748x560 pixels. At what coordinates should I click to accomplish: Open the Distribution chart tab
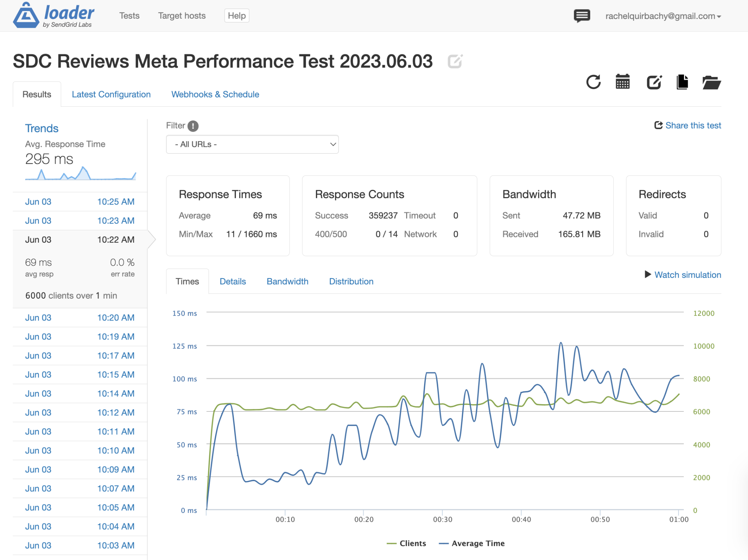(x=351, y=281)
